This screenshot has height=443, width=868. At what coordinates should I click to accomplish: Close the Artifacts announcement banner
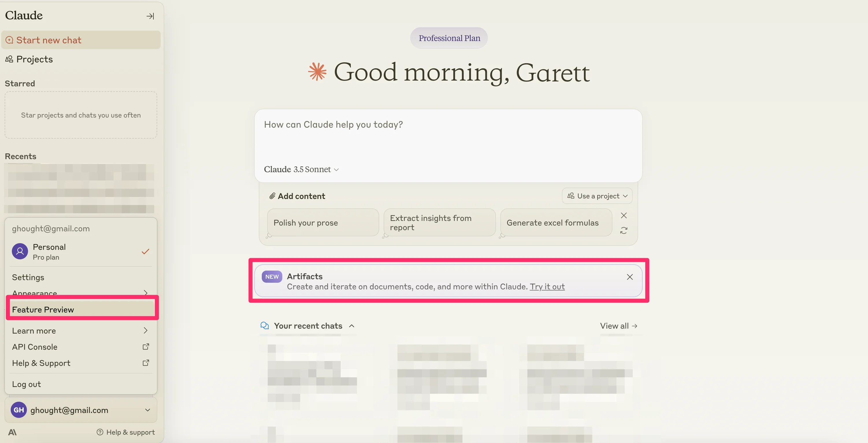pos(629,277)
